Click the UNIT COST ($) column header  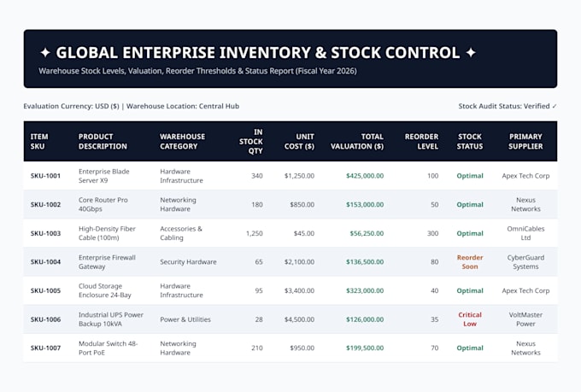(299, 142)
